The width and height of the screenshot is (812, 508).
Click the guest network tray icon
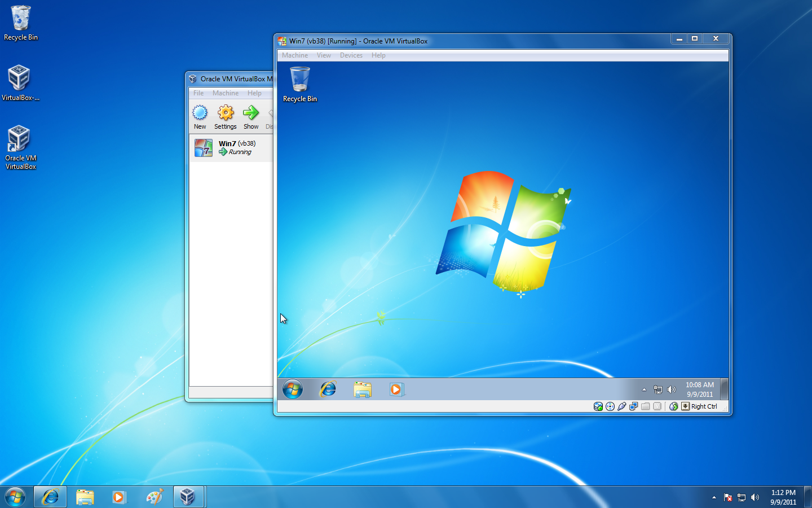coord(657,389)
